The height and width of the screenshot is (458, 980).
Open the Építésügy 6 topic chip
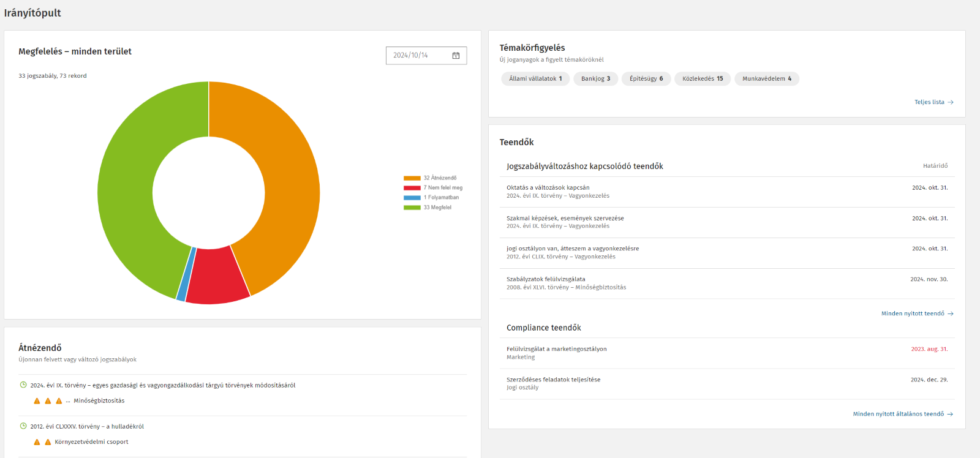646,79
